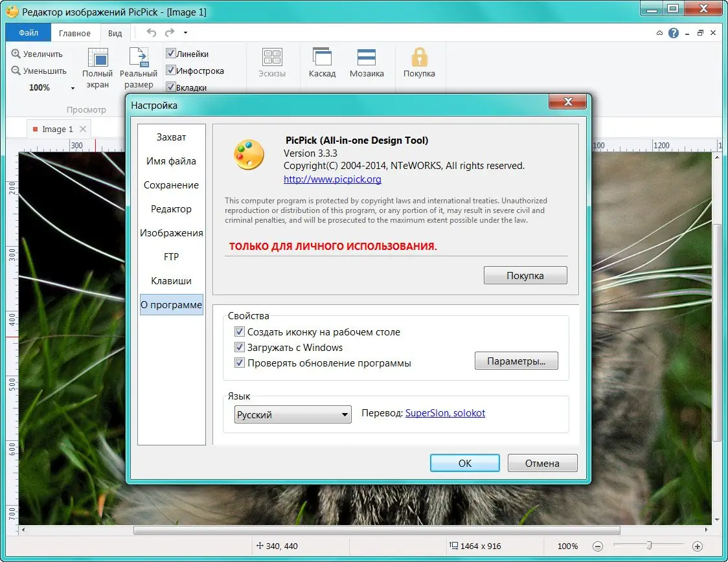728x562 pixels.
Task: Uncheck Создать иконку на рабочем столе
Action: tap(240, 332)
